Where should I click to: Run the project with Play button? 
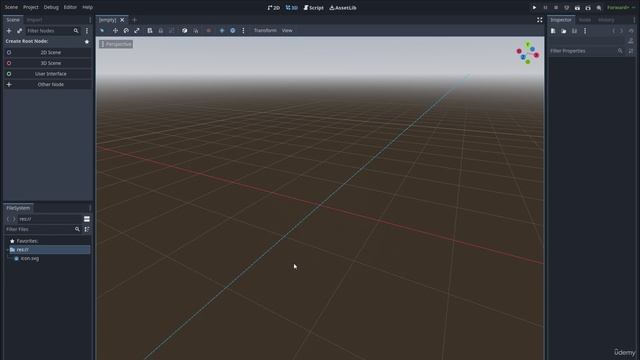534,8
